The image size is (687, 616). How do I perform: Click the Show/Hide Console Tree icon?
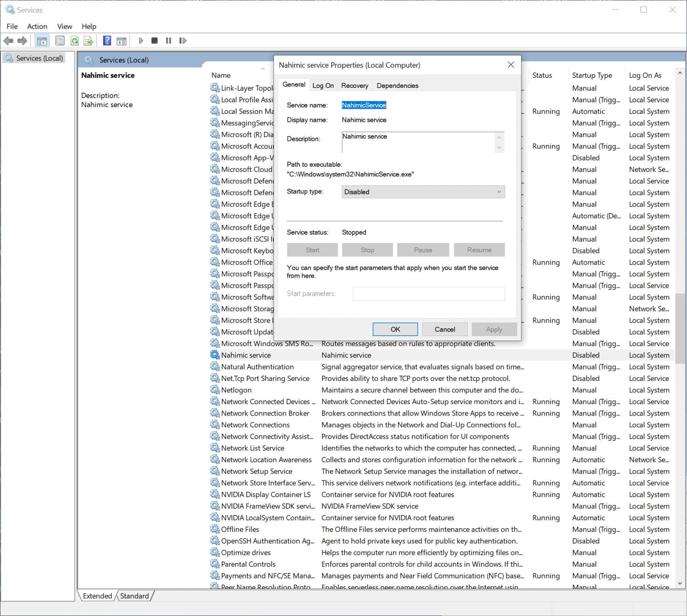pyautogui.click(x=41, y=40)
